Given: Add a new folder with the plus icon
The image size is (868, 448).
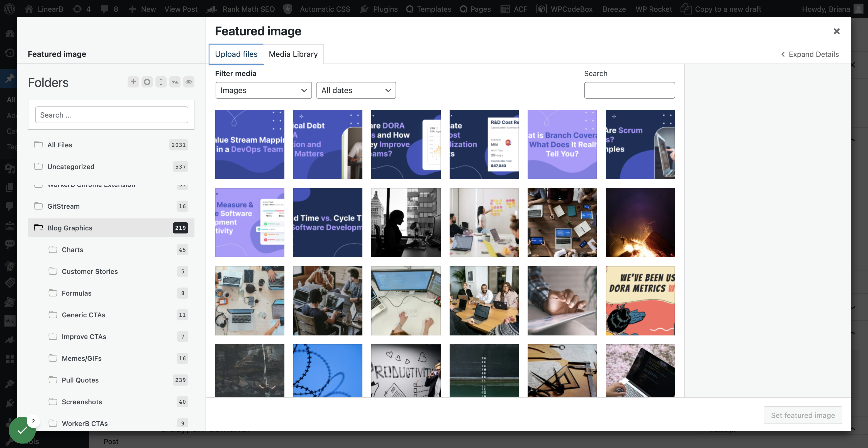Looking at the screenshot, I should click(x=133, y=82).
